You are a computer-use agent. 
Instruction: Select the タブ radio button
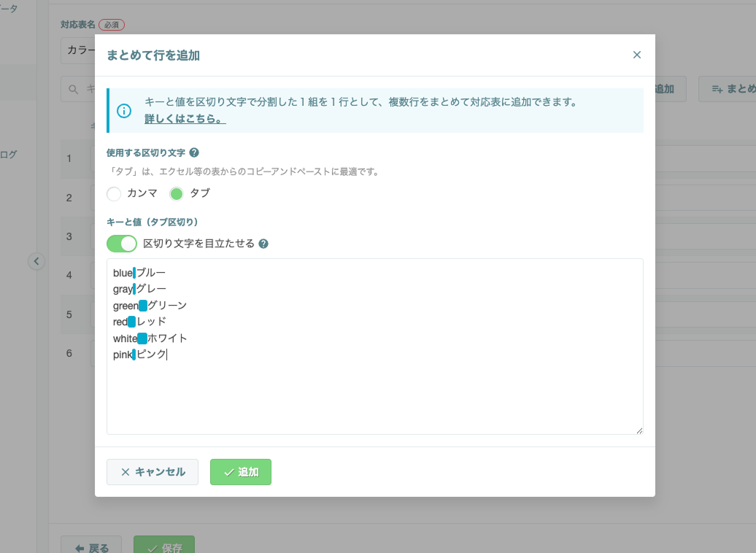[177, 194]
